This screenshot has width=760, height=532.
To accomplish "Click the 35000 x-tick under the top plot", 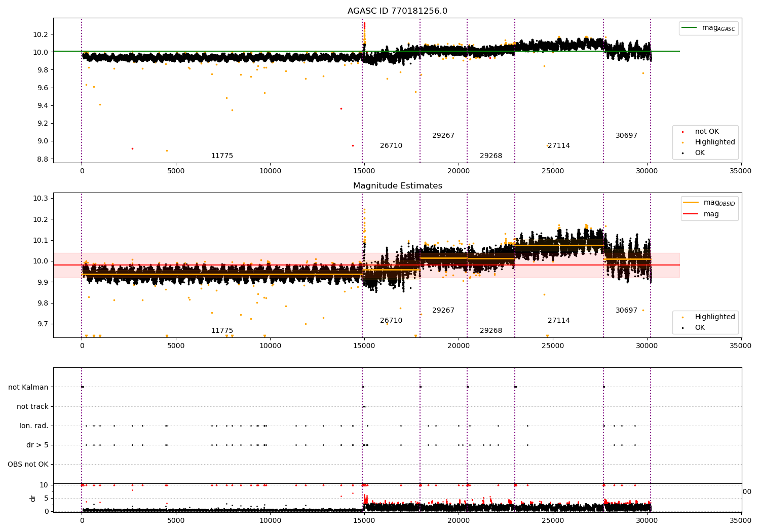I will [x=741, y=171].
